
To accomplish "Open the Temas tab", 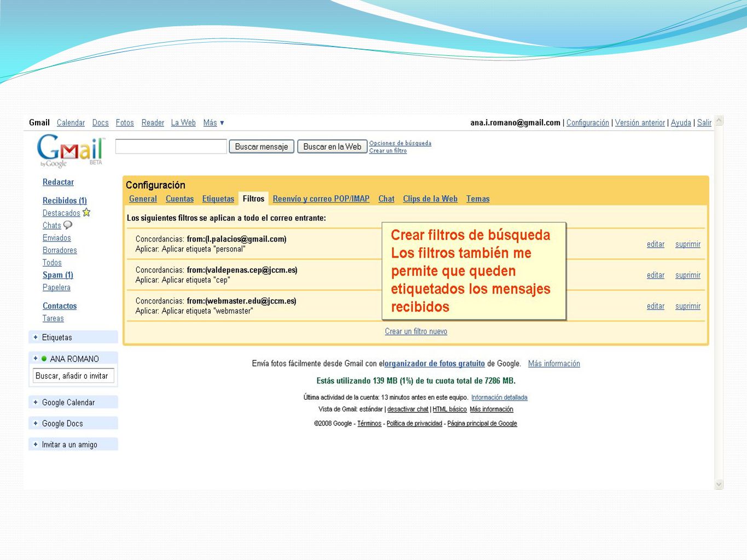I will tap(478, 199).
